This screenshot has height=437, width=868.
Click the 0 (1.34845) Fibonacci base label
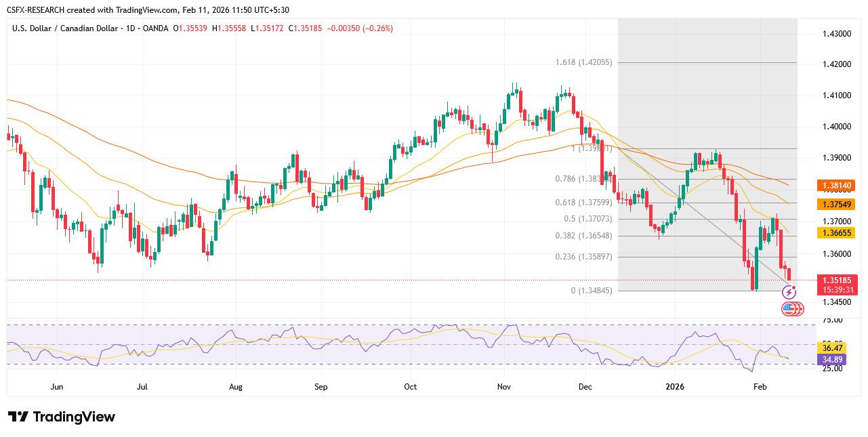click(x=592, y=291)
